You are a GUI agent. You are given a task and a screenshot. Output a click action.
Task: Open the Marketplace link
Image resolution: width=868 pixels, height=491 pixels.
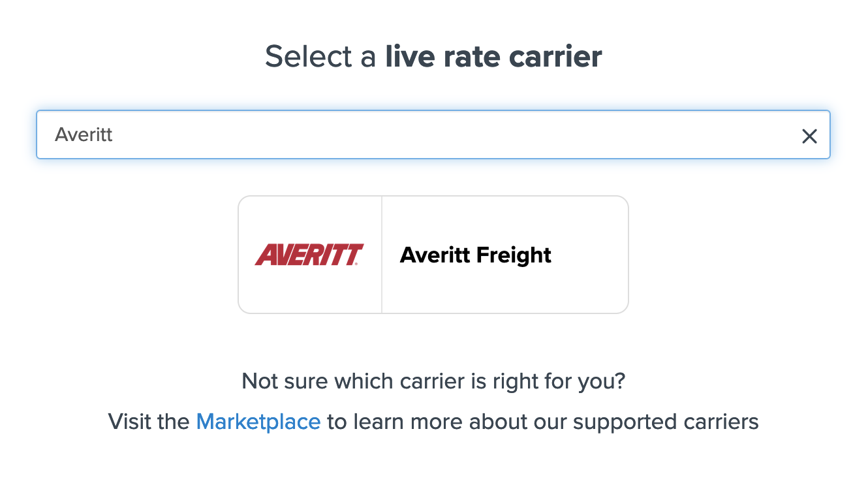tap(258, 422)
